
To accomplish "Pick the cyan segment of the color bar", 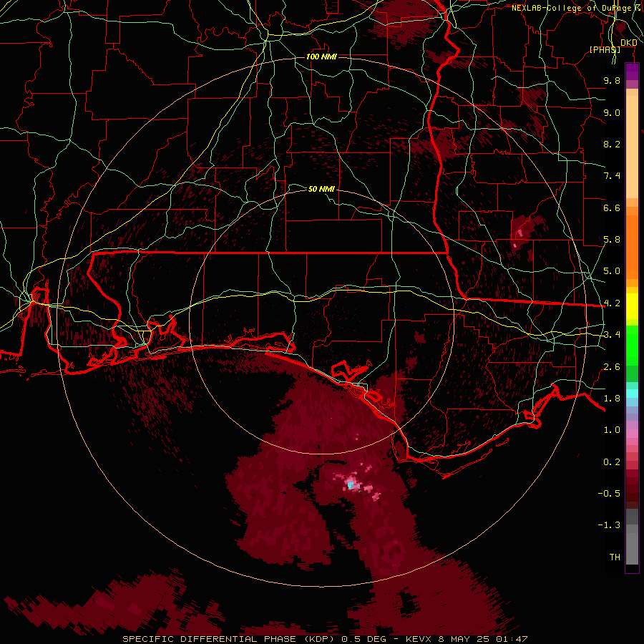I will coord(632,394).
